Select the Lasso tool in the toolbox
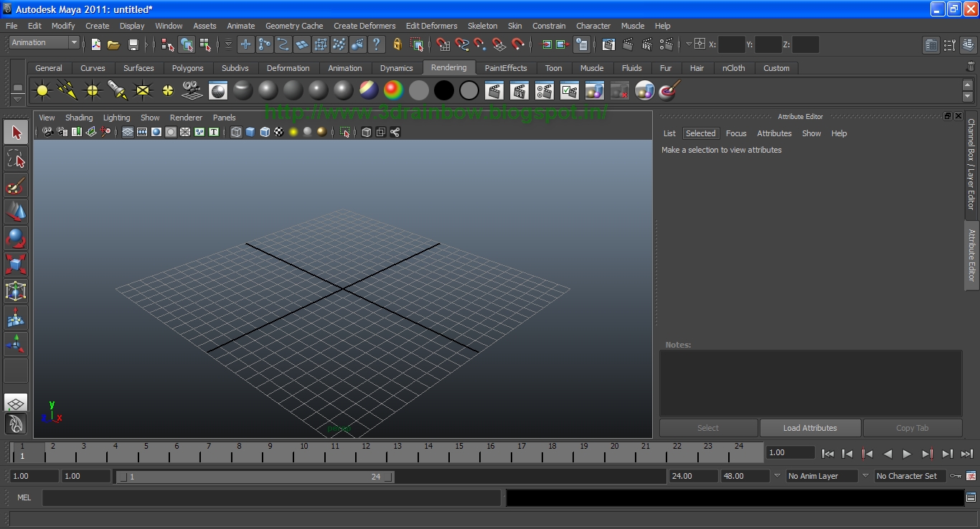The image size is (980, 529). (x=16, y=158)
